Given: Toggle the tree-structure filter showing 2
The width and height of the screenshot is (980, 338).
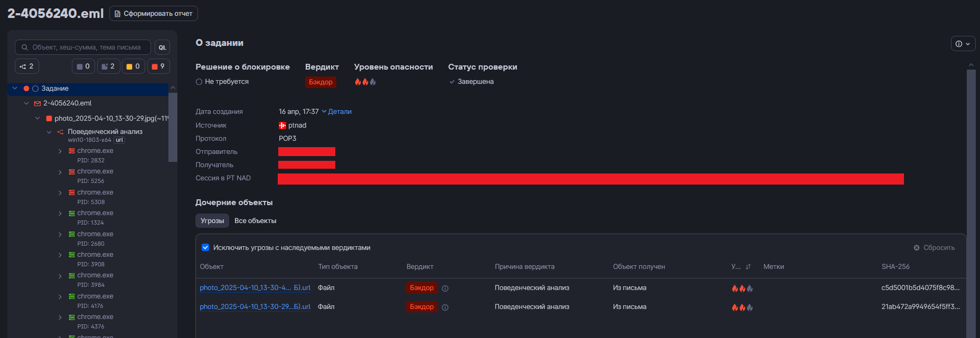Looking at the screenshot, I should click(x=27, y=66).
